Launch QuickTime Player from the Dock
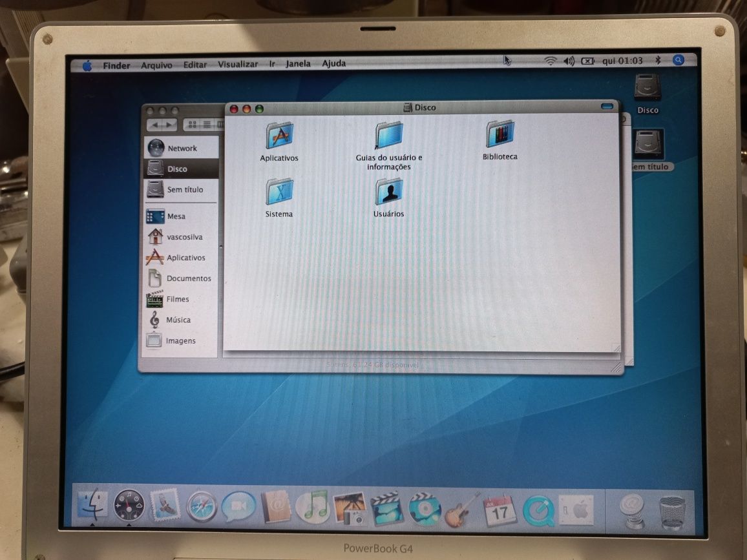 pos(538,512)
